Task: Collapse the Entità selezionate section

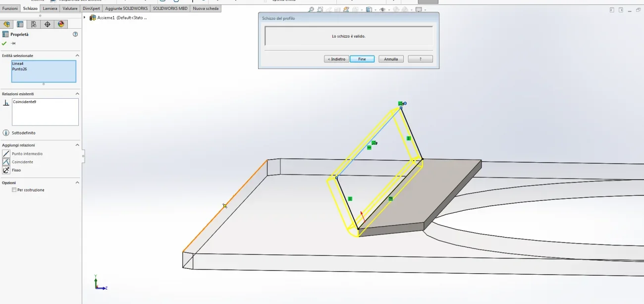Action: (77, 56)
